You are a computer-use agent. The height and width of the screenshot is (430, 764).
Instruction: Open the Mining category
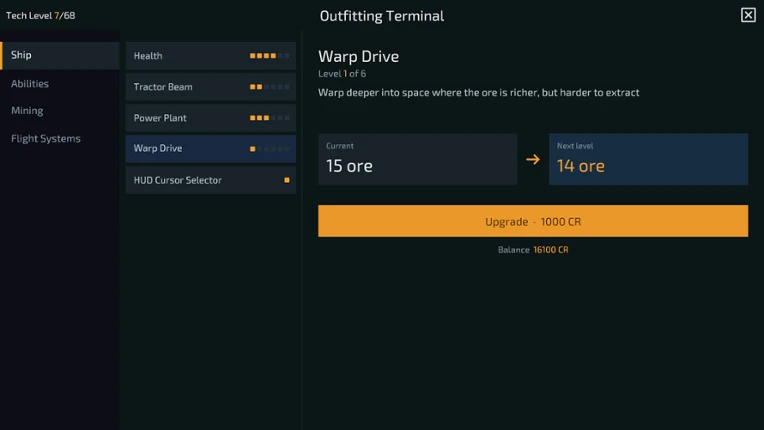click(27, 111)
